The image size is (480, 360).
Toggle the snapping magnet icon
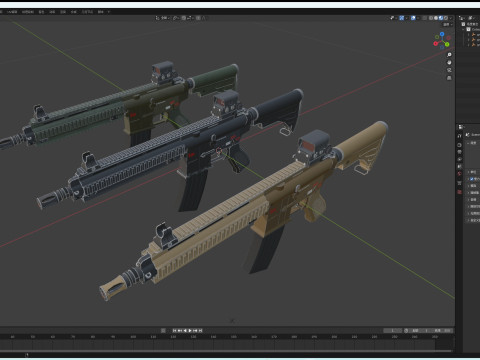coord(184,18)
